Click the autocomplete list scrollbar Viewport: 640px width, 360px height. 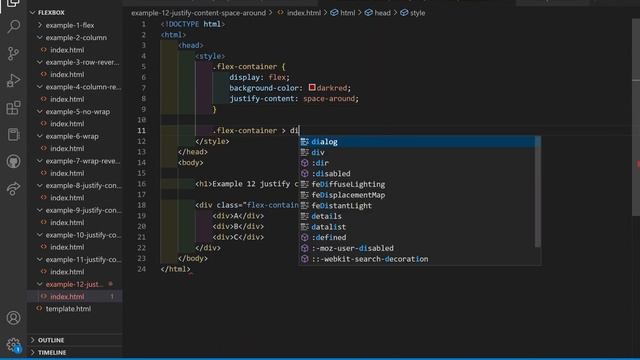pos(538,192)
